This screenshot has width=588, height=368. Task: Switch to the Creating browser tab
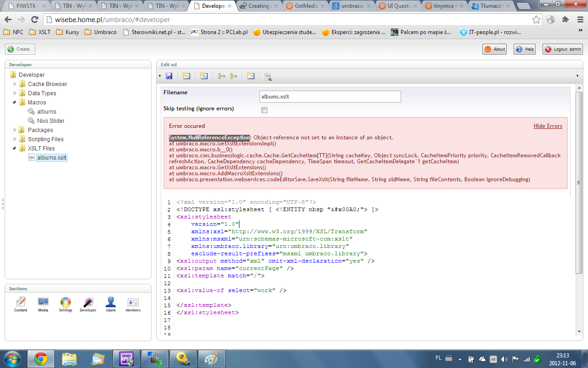click(258, 6)
